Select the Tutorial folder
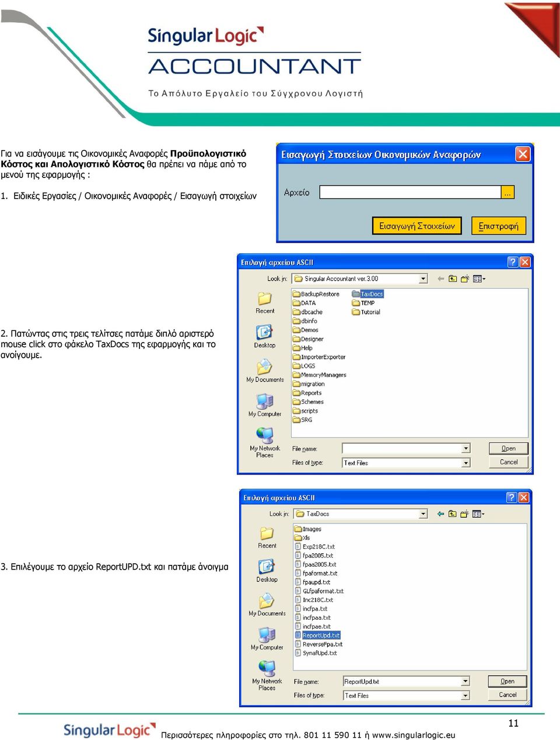Screen dimensions: 560x740 point(366,312)
